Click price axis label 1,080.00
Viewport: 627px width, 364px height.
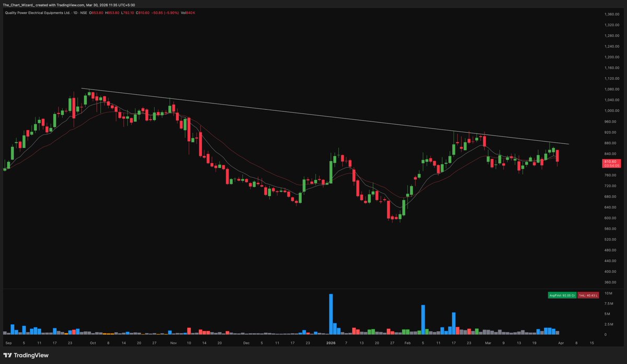point(612,89)
